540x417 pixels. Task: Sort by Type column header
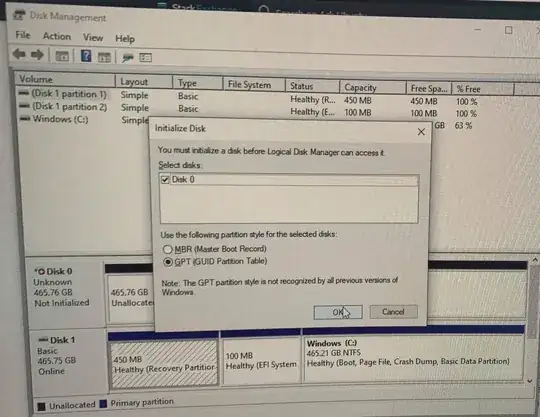(197, 83)
